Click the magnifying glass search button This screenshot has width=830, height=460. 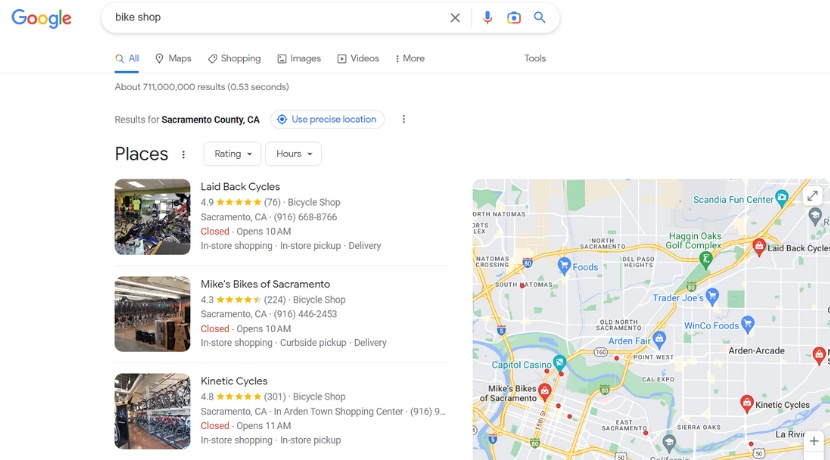540,18
